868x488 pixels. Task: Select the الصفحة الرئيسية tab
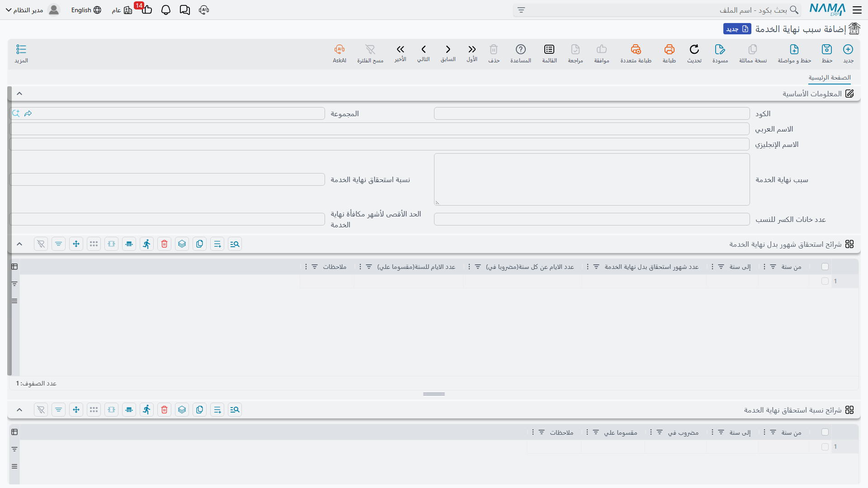pos(830,78)
